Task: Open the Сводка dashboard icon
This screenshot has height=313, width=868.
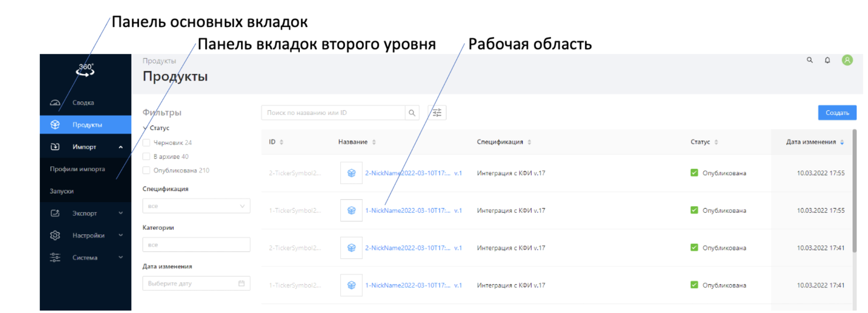Action: (x=55, y=103)
